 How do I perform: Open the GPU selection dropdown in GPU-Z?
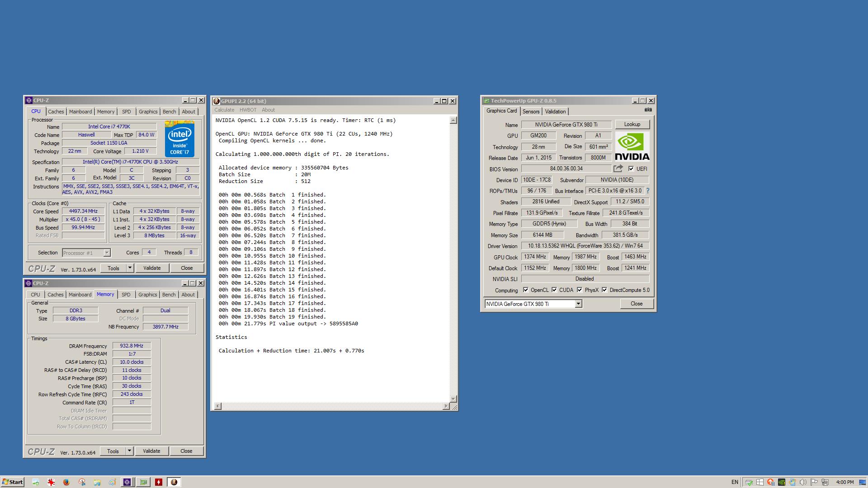pos(578,304)
